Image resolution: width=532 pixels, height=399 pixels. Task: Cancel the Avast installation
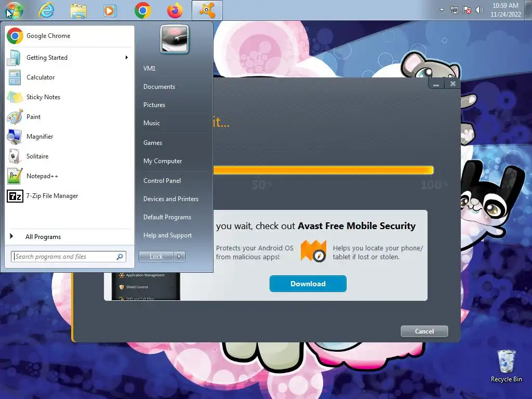click(x=424, y=331)
